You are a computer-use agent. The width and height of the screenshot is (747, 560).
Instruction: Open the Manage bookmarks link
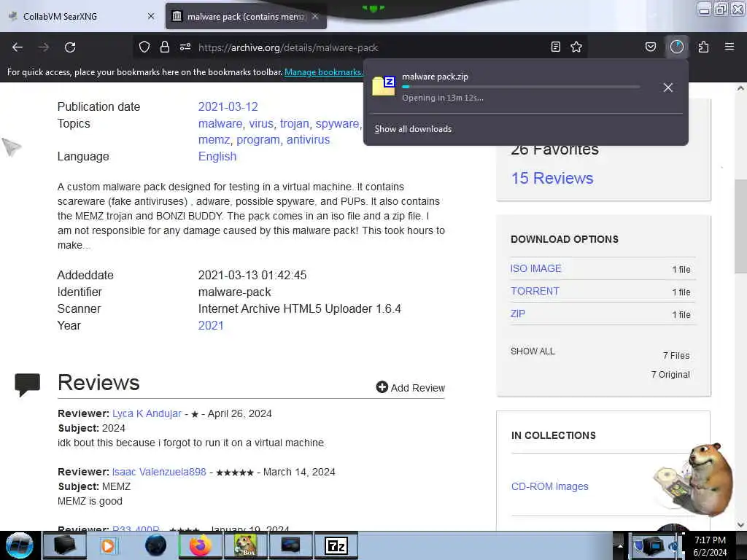coord(324,72)
